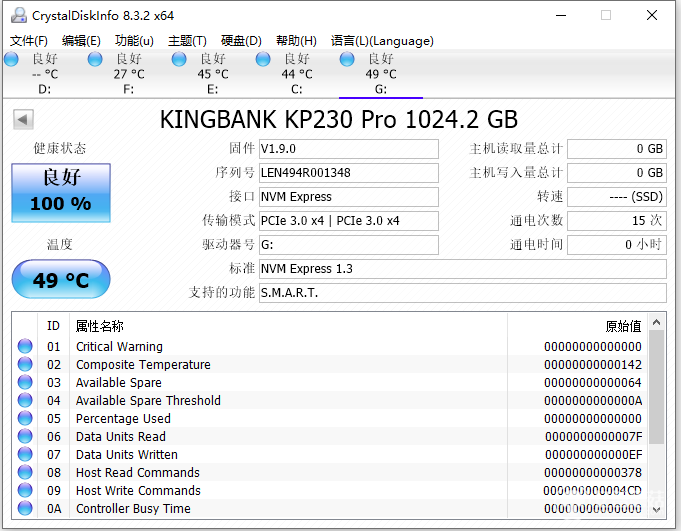Open the 编辑(E) menu
The width and height of the screenshot is (681, 531).
pos(81,41)
